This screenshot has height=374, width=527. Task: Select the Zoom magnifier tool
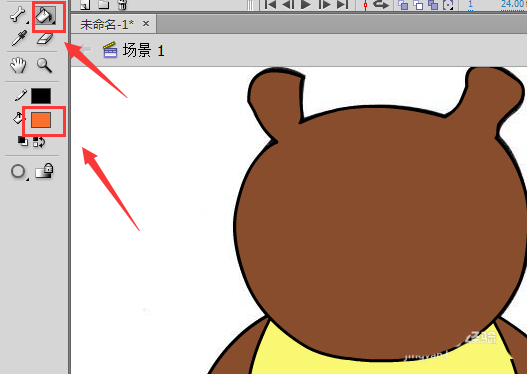click(x=44, y=66)
